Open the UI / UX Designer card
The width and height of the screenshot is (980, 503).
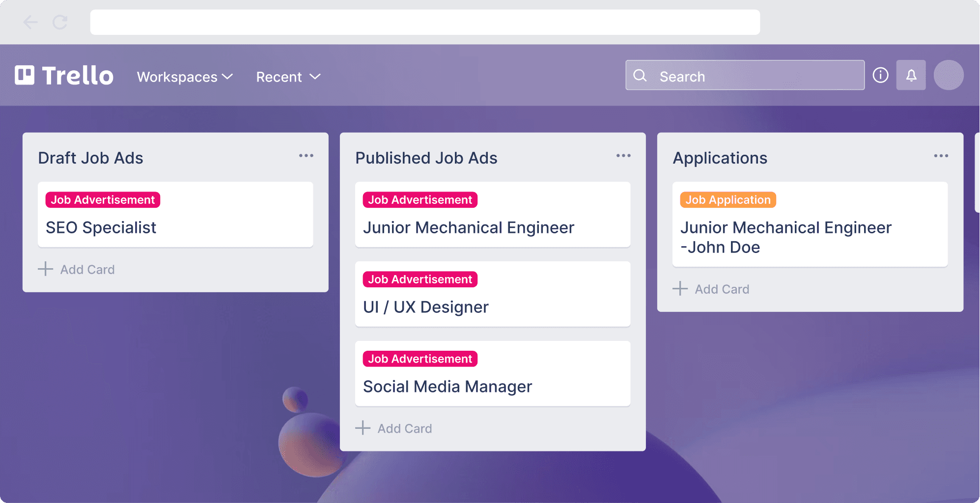[x=493, y=294]
